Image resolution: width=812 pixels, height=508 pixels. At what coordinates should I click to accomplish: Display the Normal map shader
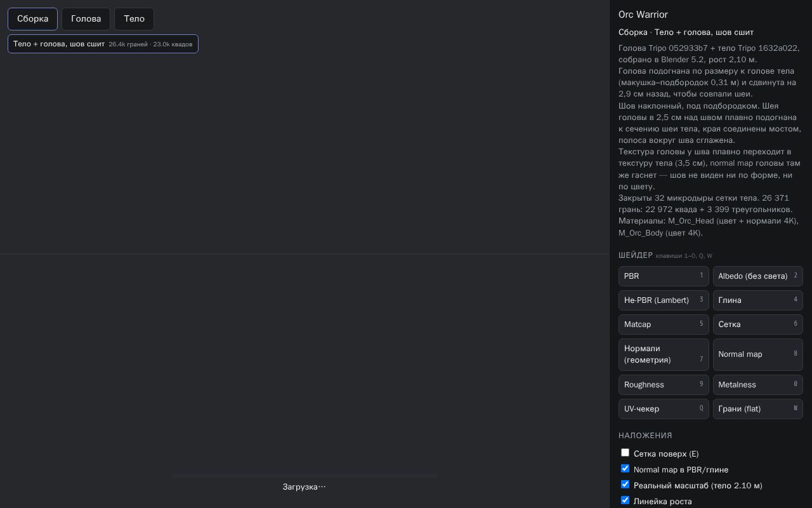coord(758,354)
